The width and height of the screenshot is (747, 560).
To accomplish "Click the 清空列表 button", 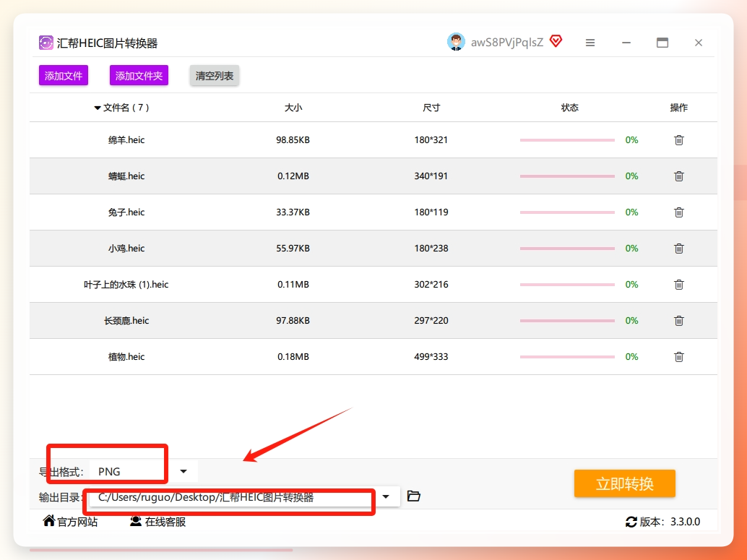I will [215, 76].
